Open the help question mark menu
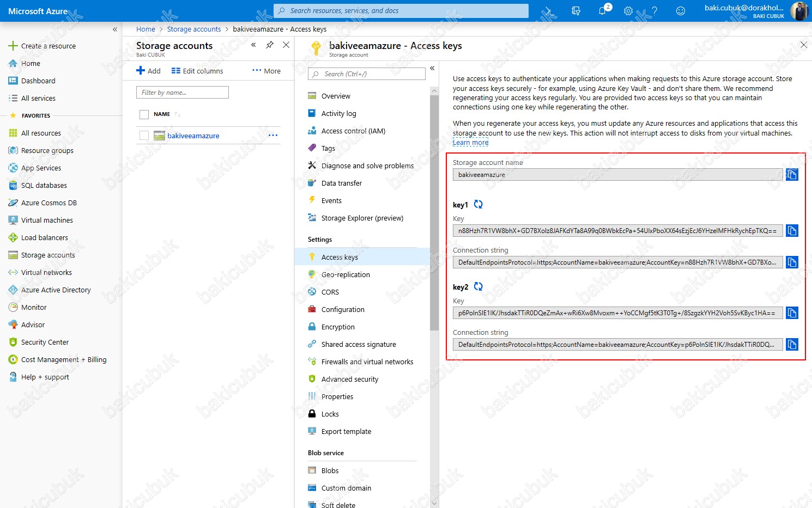 pos(655,11)
